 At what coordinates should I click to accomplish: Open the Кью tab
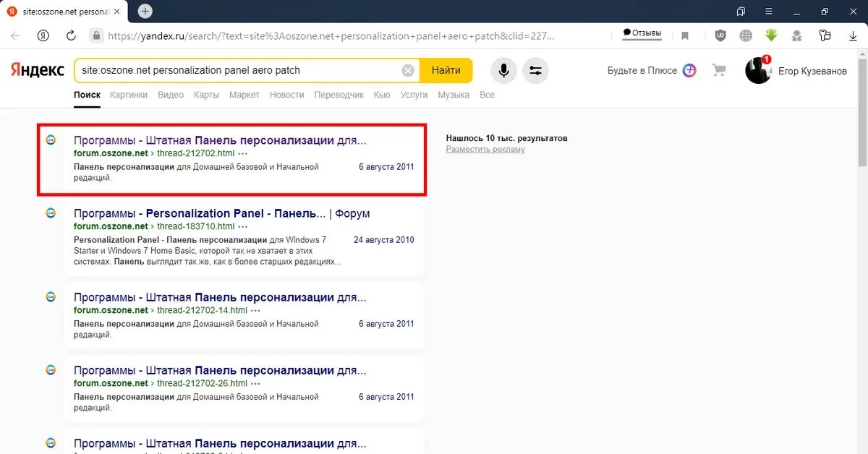pos(382,95)
